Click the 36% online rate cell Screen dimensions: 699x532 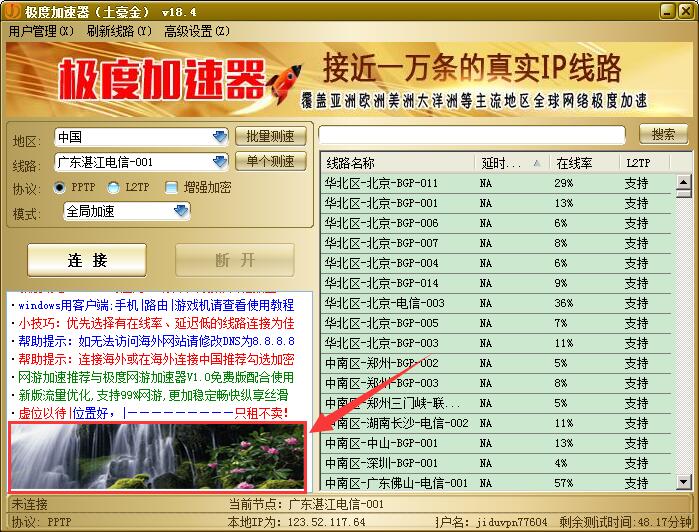click(564, 304)
